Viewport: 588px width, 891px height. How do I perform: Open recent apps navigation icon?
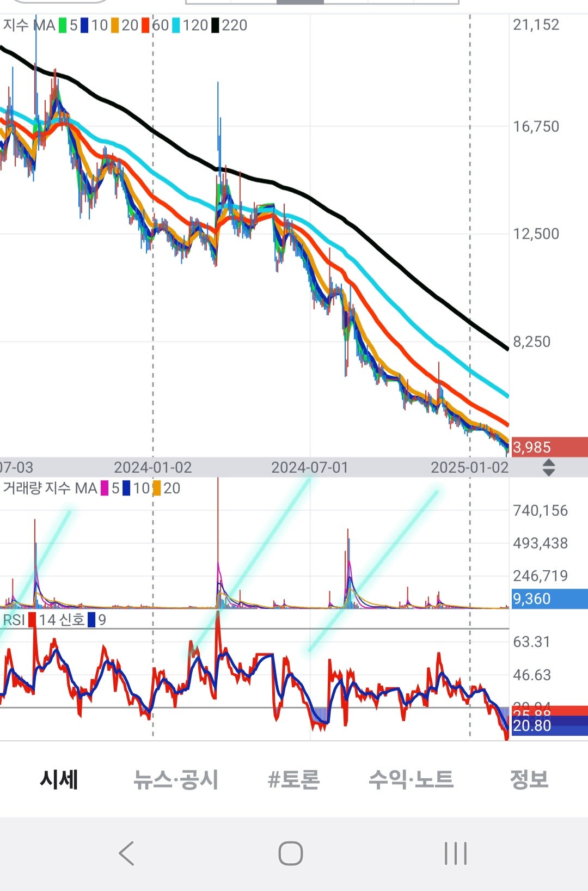pyautogui.click(x=456, y=853)
